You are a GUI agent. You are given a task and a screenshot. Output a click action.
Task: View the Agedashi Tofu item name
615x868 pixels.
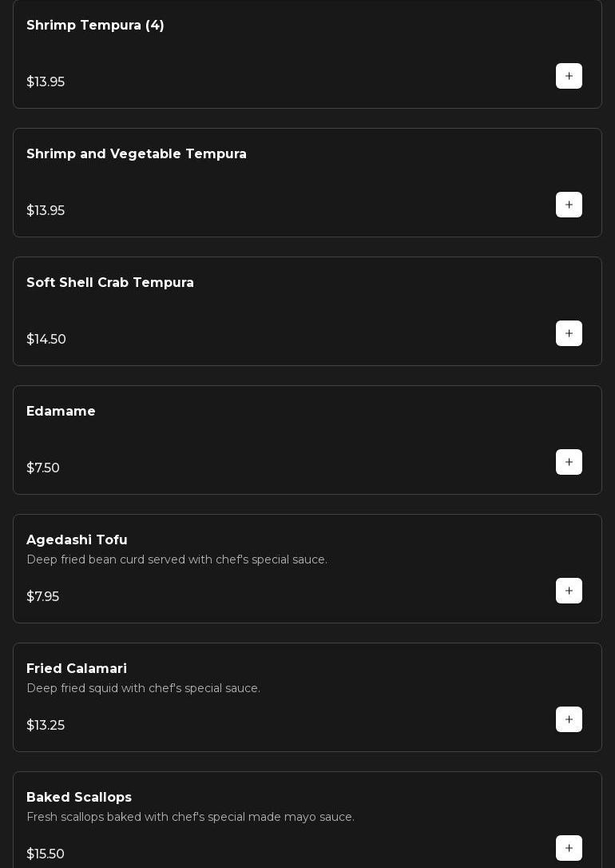(x=77, y=540)
